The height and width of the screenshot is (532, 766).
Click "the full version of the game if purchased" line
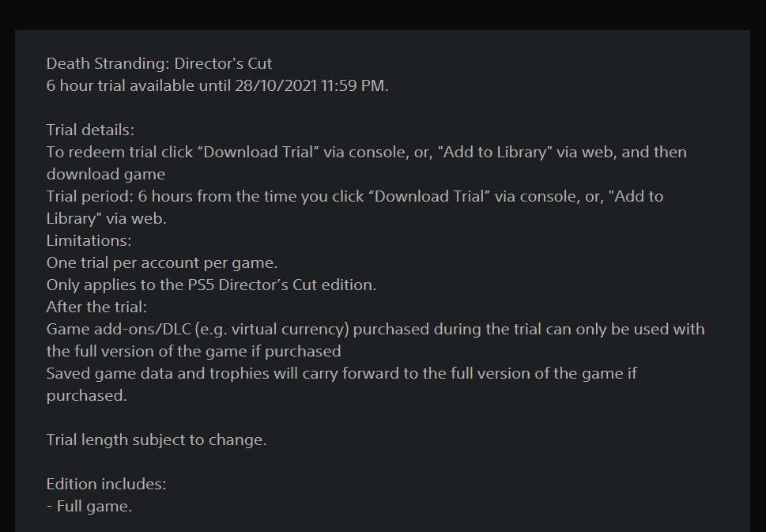pyautogui.click(x=194, y=351)
